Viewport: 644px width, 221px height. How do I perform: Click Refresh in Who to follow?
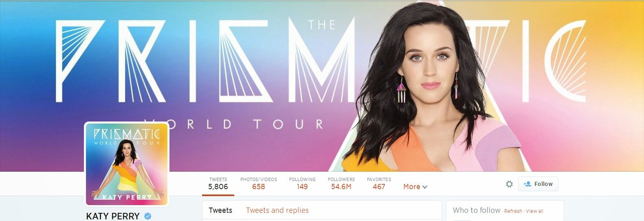tap(513, 211)
